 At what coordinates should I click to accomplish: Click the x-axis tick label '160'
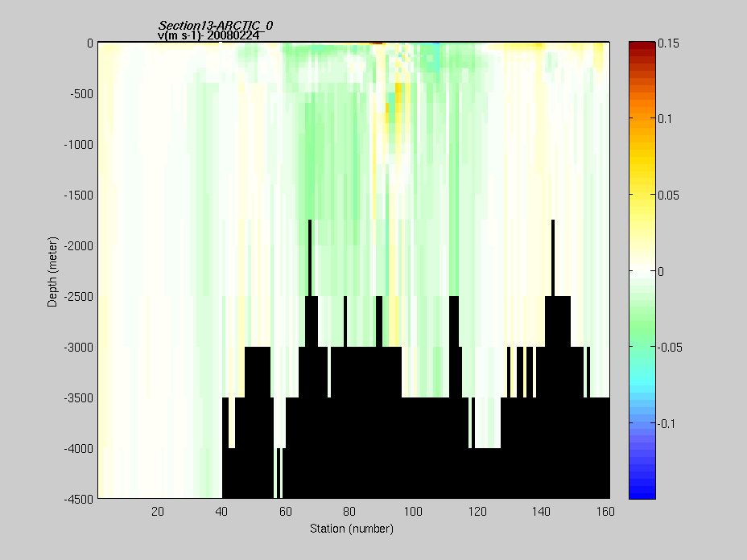[x=605, y=512]
